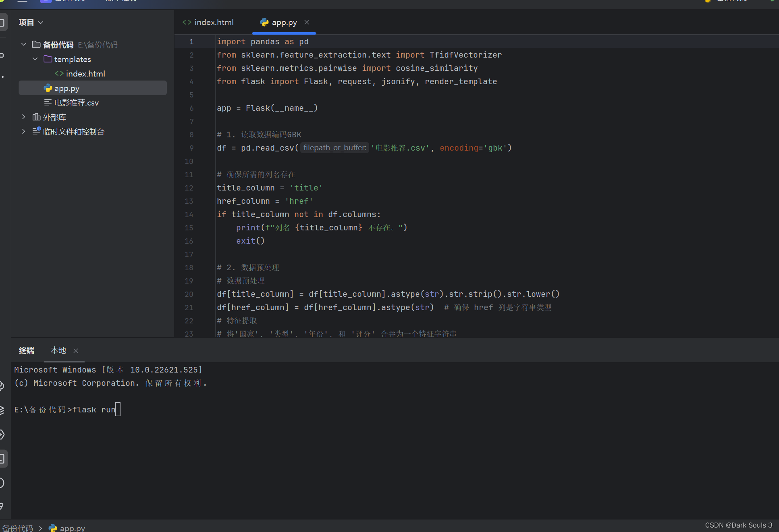The width and height of the screenshot is (779, 532).
Task: Collapse the templates folder
Action: coord(35,59)
